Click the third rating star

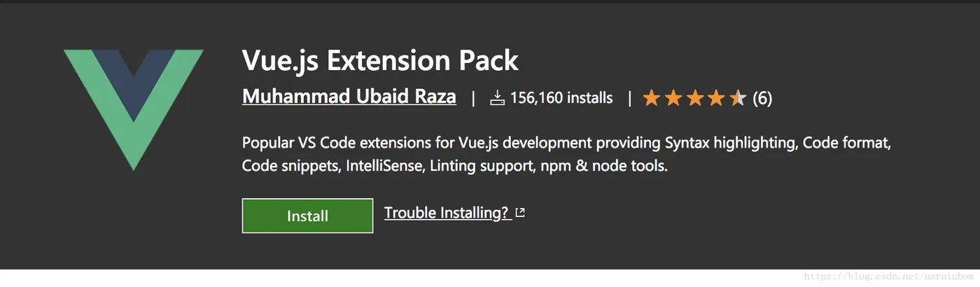[694, 98]
